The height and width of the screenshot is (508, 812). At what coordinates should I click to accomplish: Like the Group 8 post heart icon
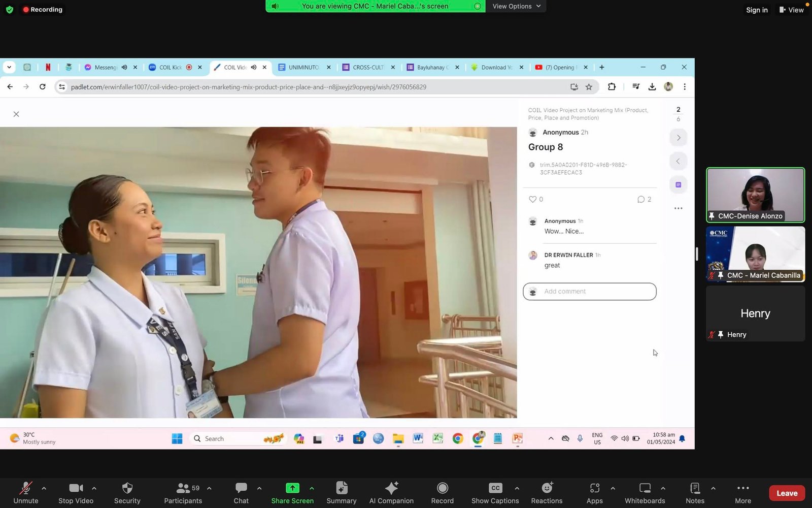coord(532,199)
